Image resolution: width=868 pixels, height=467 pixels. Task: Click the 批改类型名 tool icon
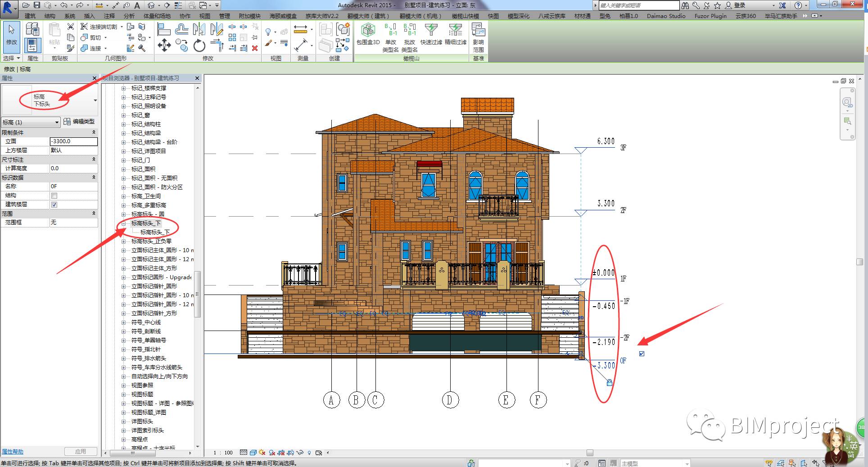pyautogui.click(x=409, y=38)
